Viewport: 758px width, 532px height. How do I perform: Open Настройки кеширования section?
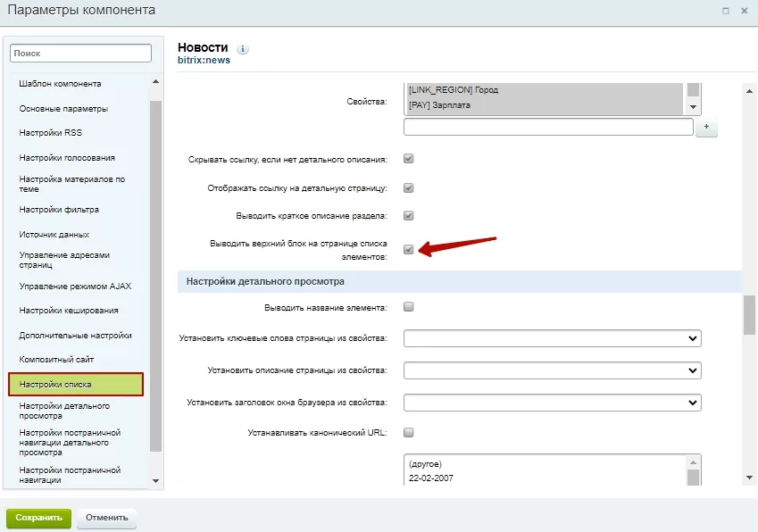(69, 311)
